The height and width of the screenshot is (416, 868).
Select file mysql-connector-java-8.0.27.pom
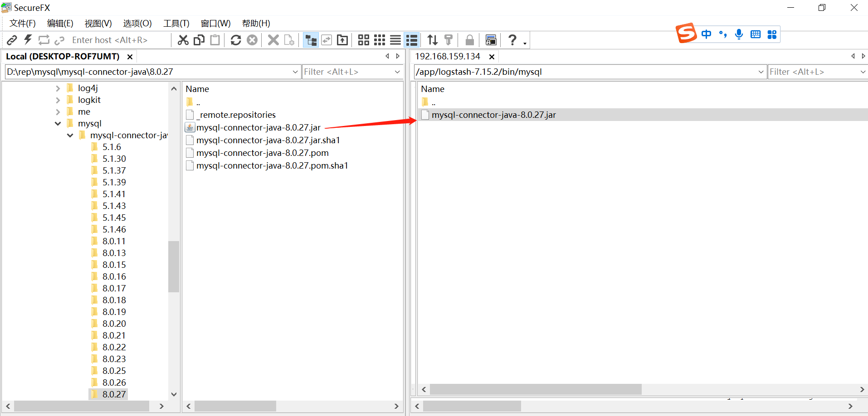pyautogui.click(x=262, y=153)
